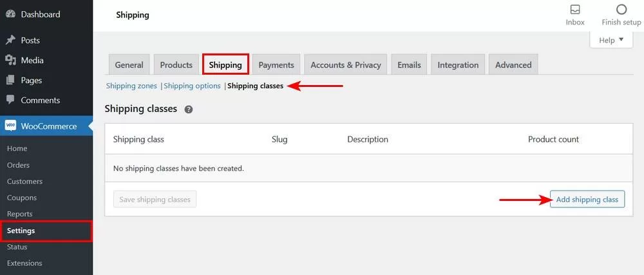Click the Add shipping class button
This screenshot has width=644, height=275.
(x=587, y=200)
